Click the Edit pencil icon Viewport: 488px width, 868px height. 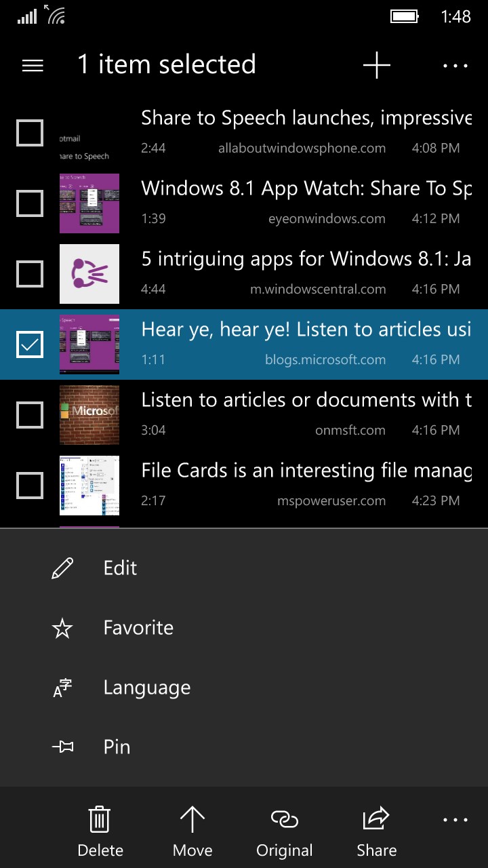point(62,568)
